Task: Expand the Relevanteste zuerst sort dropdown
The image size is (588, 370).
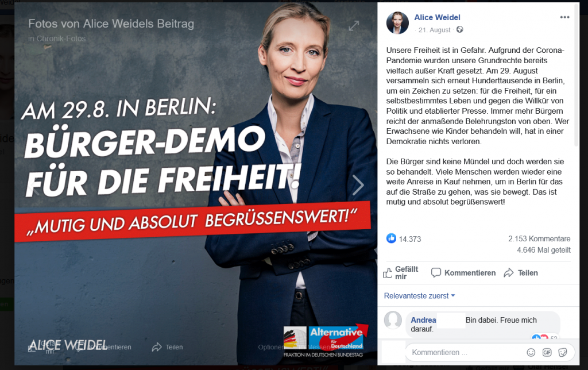Action: tap(419, 296)
